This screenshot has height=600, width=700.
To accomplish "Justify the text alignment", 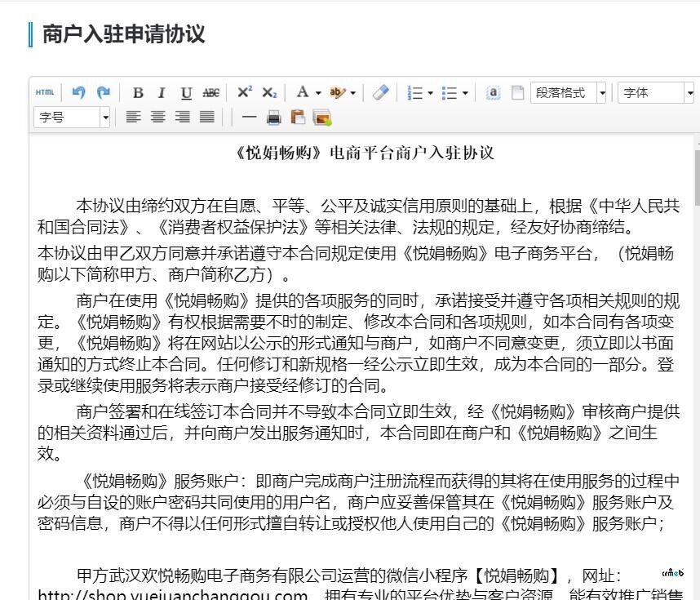I will pos(206,118).
